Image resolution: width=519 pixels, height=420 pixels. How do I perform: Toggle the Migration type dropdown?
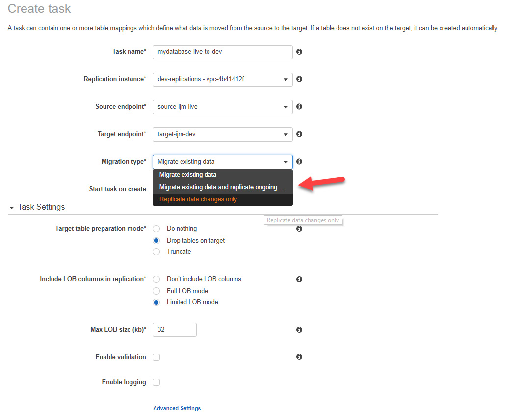[222, 162]
